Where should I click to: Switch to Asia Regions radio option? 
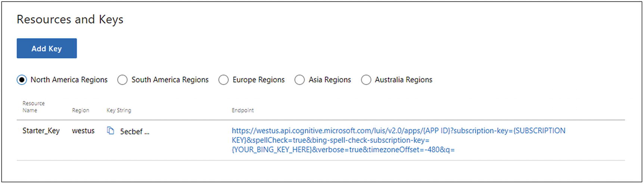pyautogui.click(x=299, y=80)
